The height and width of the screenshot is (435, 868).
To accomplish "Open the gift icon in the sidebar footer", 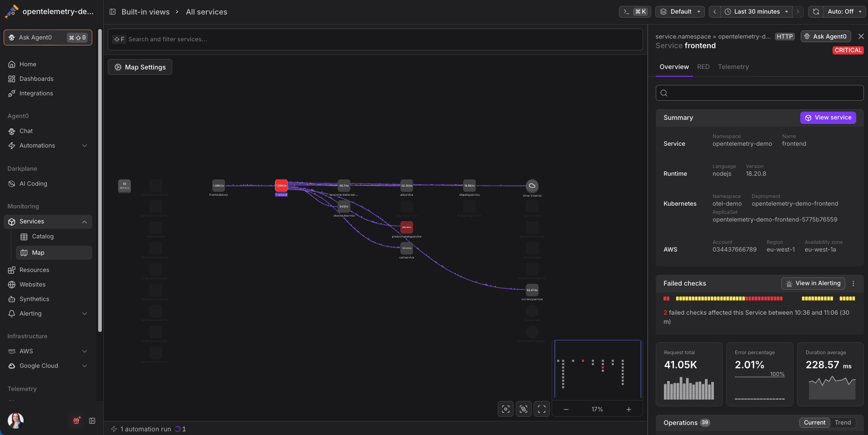I will 77,420.
